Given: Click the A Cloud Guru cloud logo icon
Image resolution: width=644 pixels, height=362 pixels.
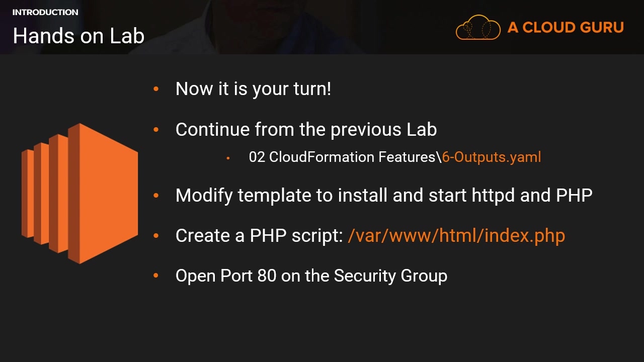Looking at the screenshot, I should [x=478, y=28].
